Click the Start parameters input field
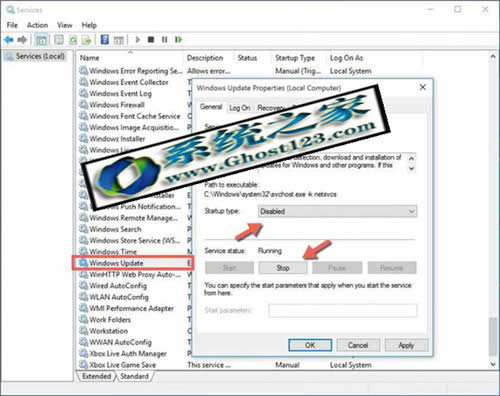The width and height of the screenshot is (500, 396). (343, 310)
